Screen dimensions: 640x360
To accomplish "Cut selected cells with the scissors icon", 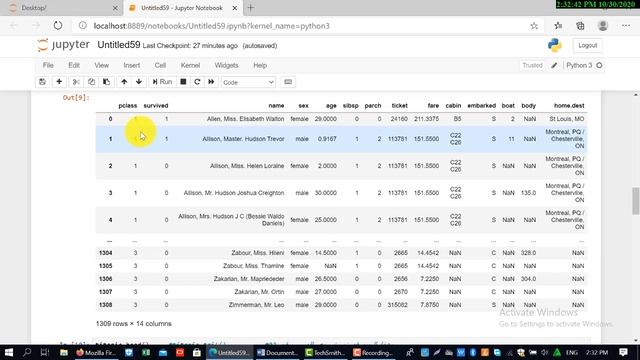I will point(76,82).
